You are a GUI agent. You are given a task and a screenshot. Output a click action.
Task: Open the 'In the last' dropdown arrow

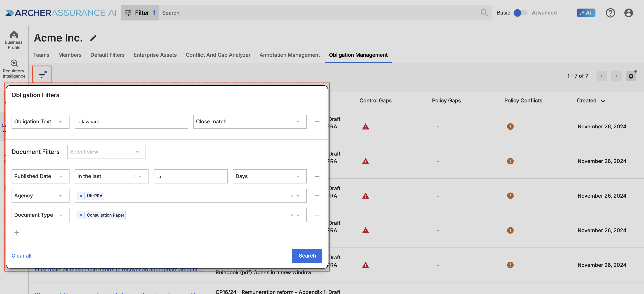(140, 176)
